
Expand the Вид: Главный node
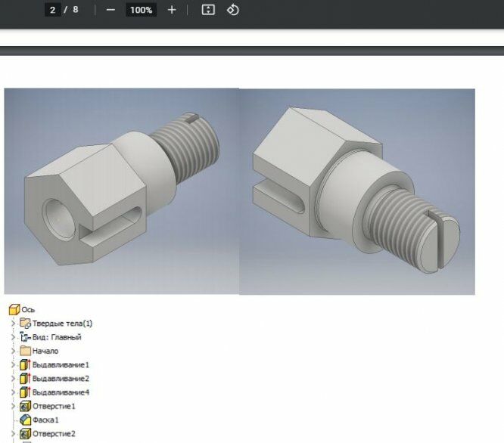pyautogui.click(x=13, y=337)
